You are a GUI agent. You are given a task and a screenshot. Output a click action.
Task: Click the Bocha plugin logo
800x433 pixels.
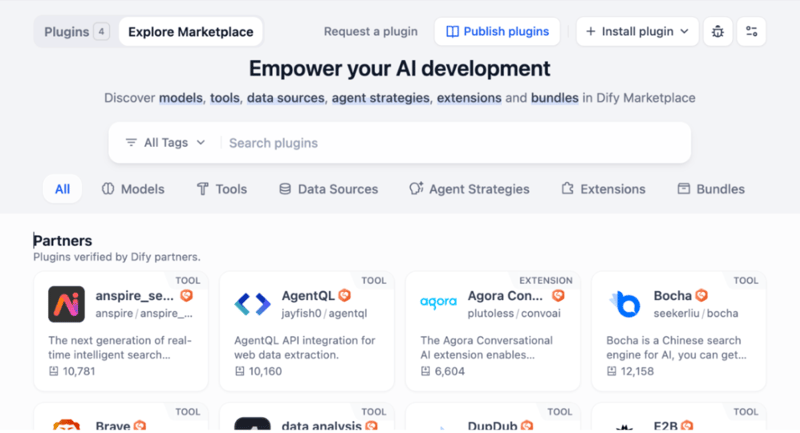tap(624, 304)
